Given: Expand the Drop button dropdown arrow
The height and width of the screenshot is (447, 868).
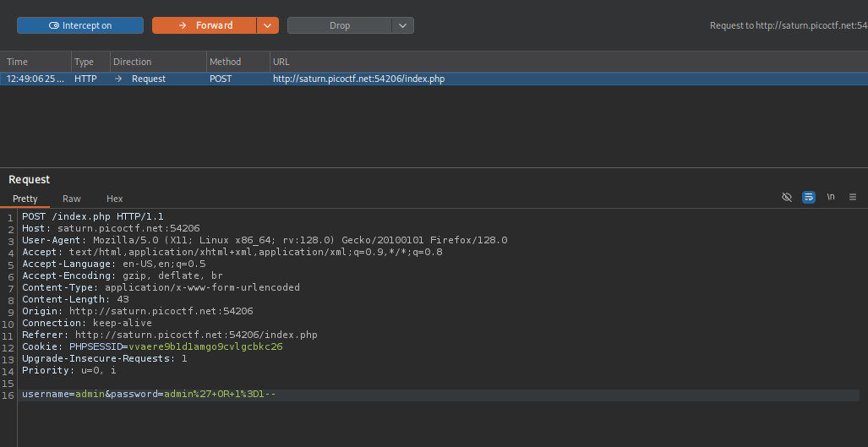Looking at the screenshot, I should pos(403,25).
